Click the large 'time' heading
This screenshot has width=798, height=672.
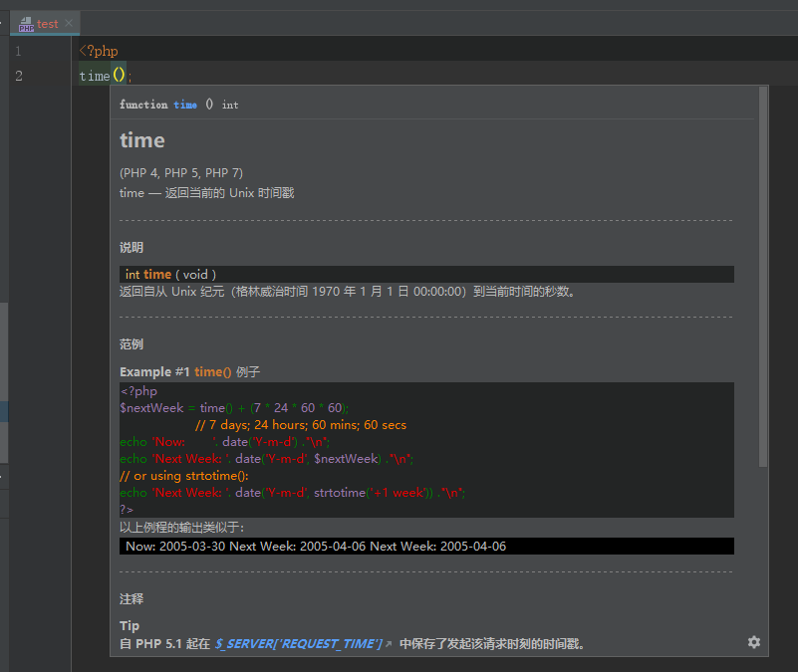142,140
